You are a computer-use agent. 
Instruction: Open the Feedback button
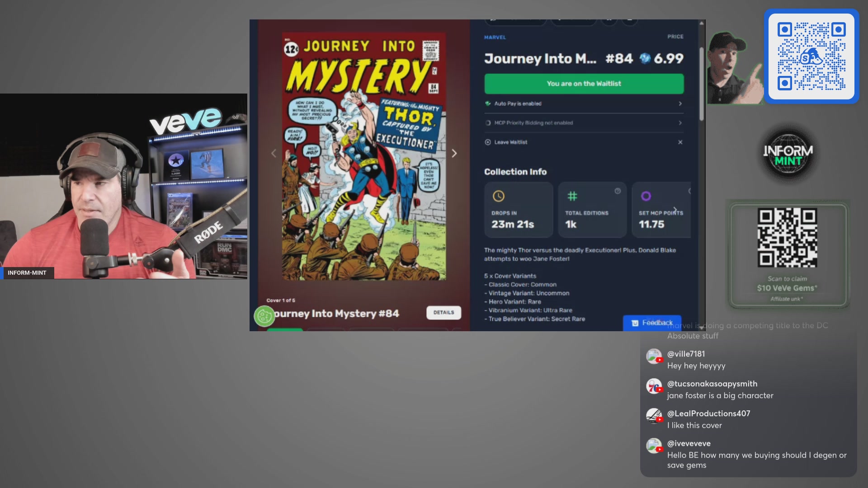pyautogui.click(x=652, y=323)
